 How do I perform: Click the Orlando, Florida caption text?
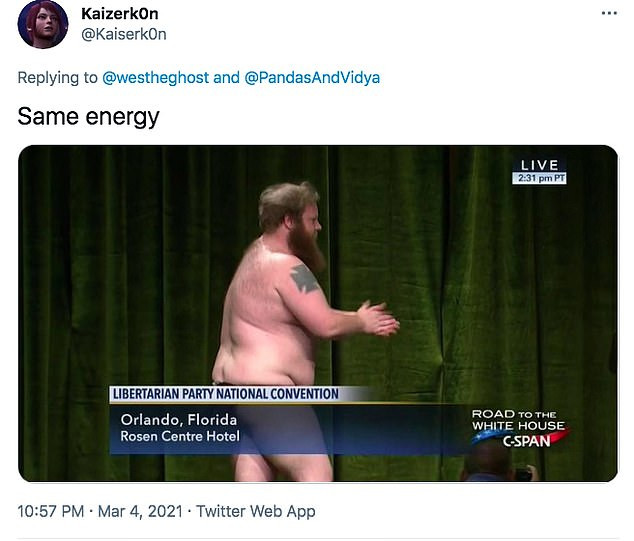click(179, 420)
